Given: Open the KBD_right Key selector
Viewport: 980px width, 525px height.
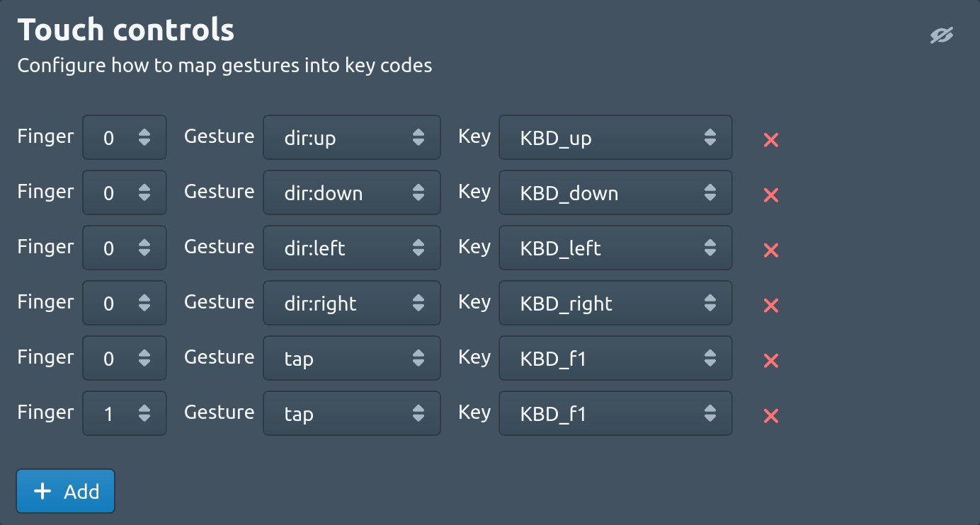Looking at the screenshot, I should 615,303.
